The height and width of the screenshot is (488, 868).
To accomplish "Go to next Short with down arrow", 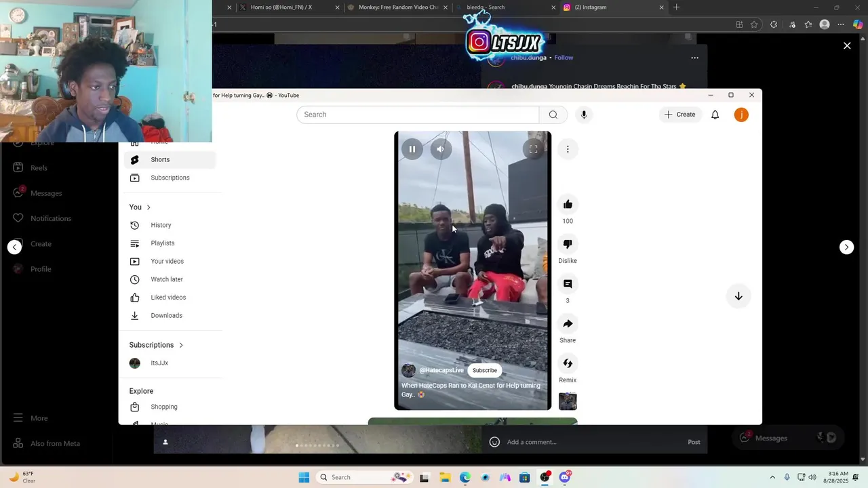I will click(x=738, y=296).
